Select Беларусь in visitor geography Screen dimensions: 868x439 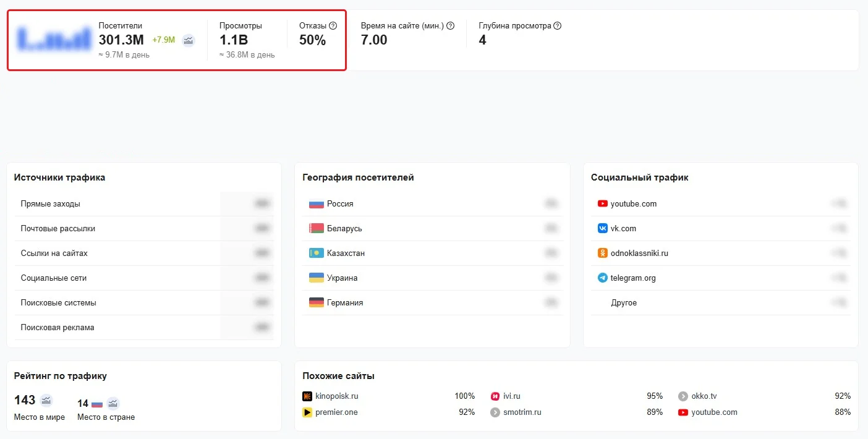pyautogui.click(x=433, y=229)
